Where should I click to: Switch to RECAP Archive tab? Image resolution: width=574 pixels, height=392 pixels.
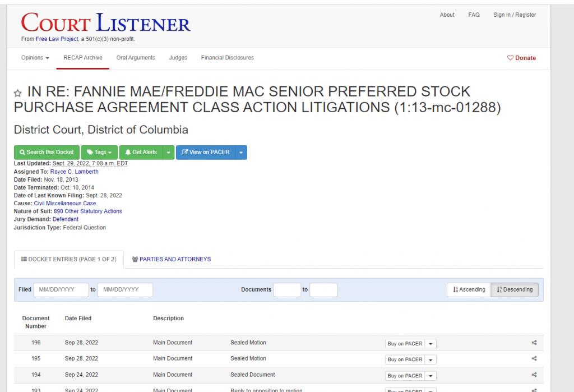[x=83, y=58]
